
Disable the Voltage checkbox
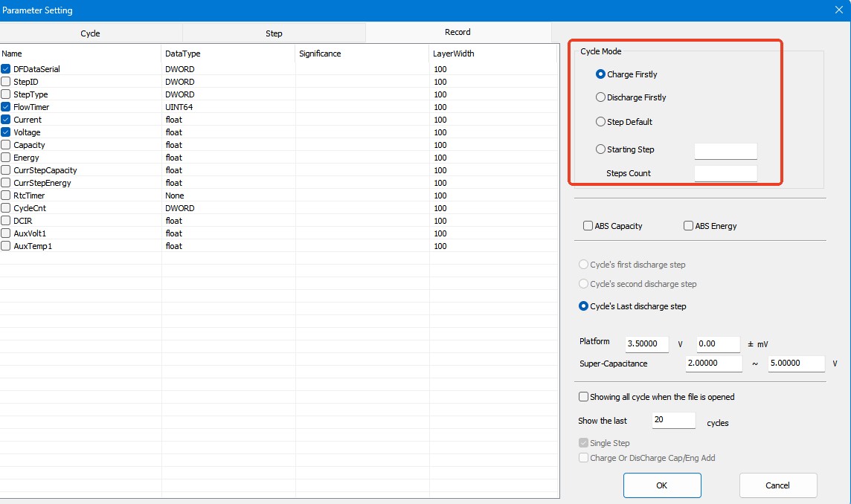click(x=6, y=132)
